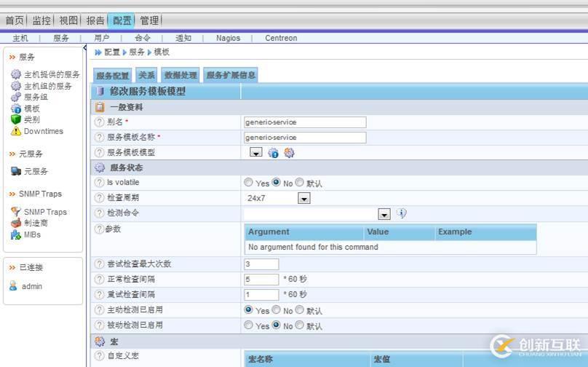Switch to the 关系 tab
Image resolution: width=588 pixels, height=367 pixels.
[146, 75]
